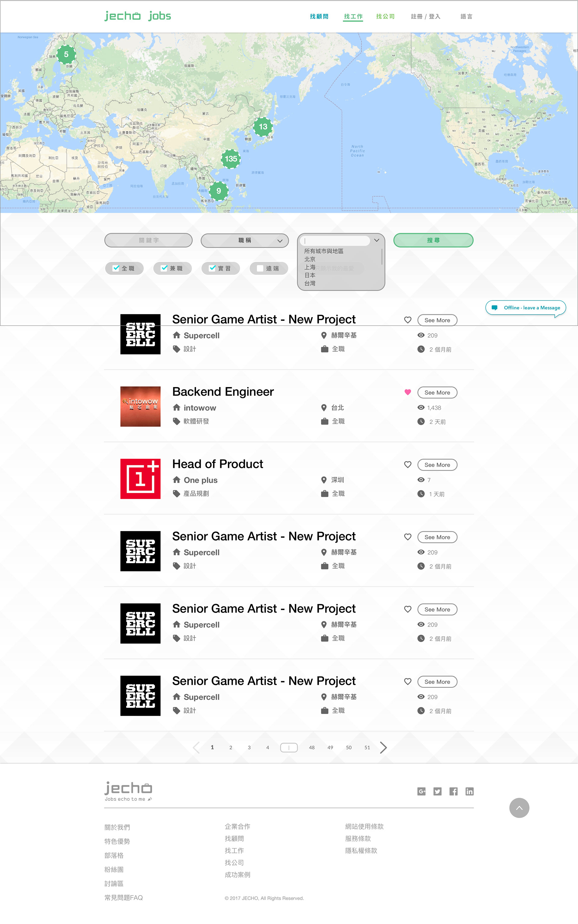The width and height of the screenshot is (578, 924).
Task: Switch to the 找公司 navigation tab
Action: pos(385,17)
